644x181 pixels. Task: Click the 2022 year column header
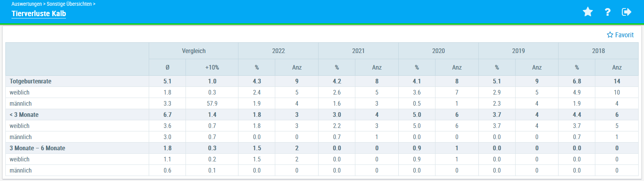click(x=278, y=51)
